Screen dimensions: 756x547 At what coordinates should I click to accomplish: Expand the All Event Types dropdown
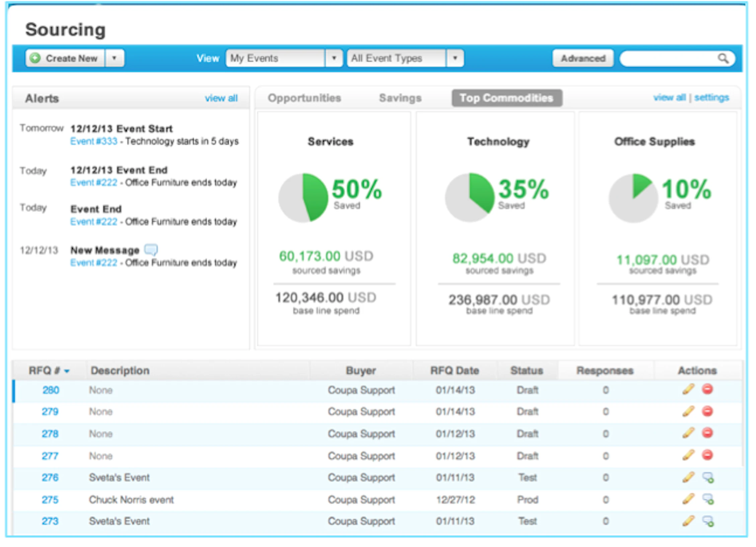pyautogui.click(x=455, y=58)
